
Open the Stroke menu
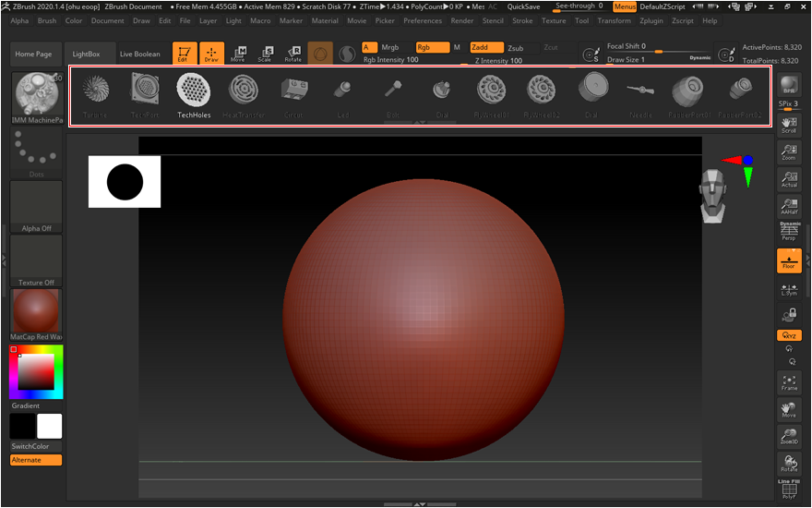[x=522, y=20]
